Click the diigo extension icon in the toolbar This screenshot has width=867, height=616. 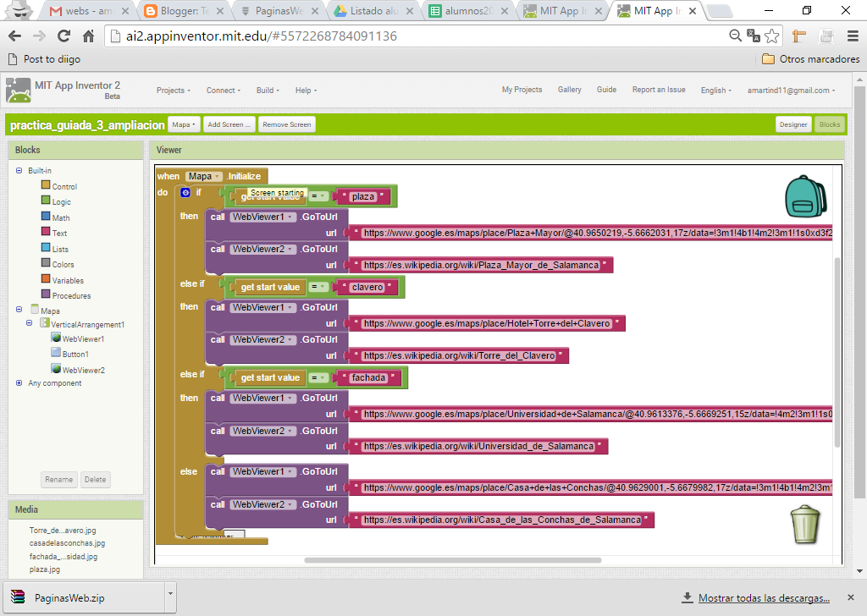(799, 36)
